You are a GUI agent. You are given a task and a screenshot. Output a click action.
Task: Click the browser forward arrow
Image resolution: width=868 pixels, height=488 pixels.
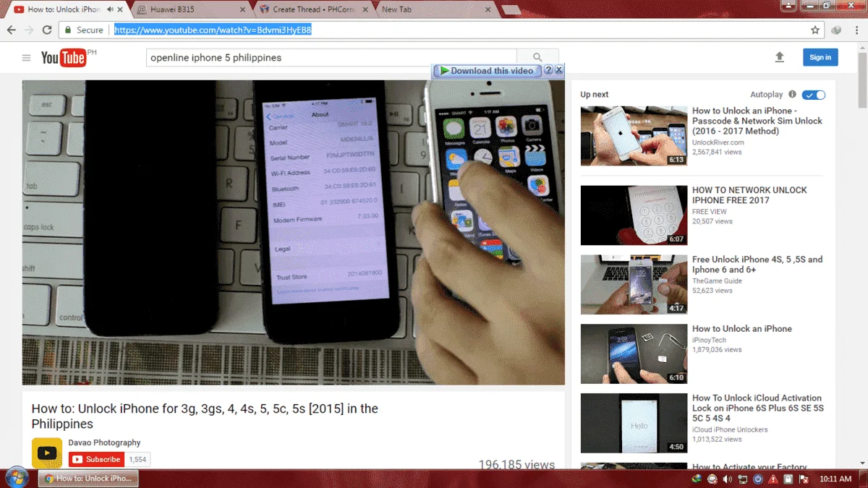click(29, 30)
